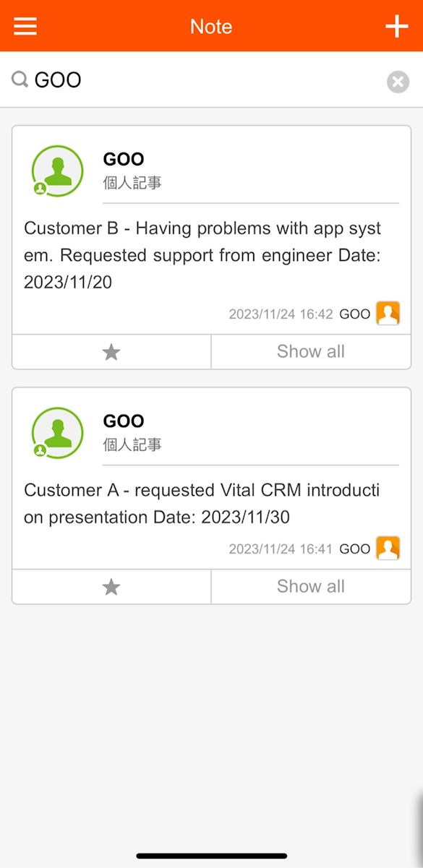Tap the Note title in header
Image resolution: width=423 pixels, height=868 pixels.
211,27
